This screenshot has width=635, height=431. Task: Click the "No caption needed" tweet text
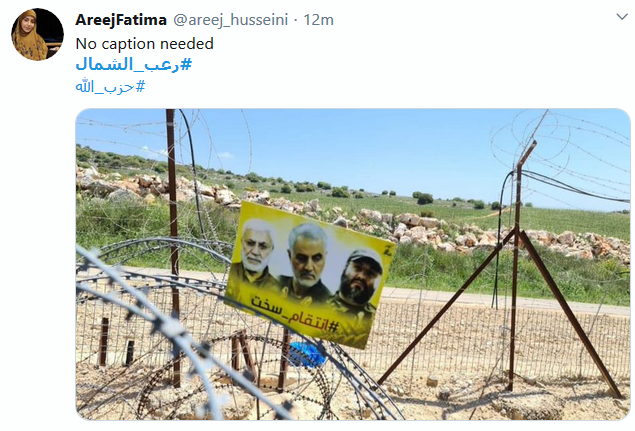coord(145,44)
